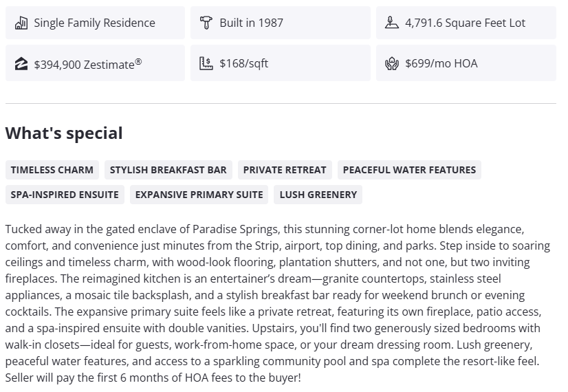The height and width of the screenshot is (392, 568).
Task: Click the Single Family Residence label
Action: [x=94, y=23]
